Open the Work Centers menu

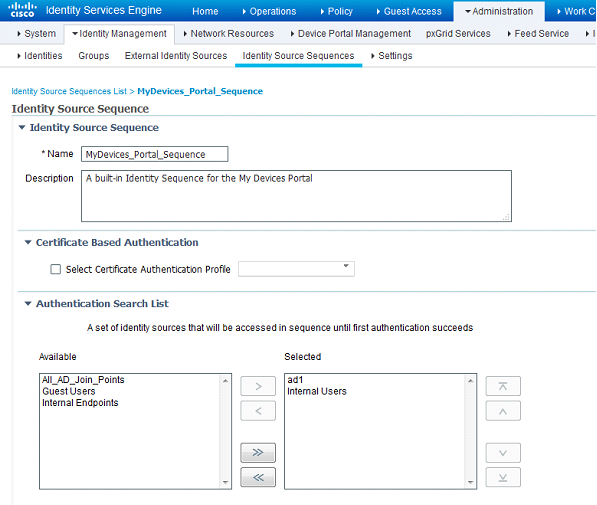click(576, 11)
